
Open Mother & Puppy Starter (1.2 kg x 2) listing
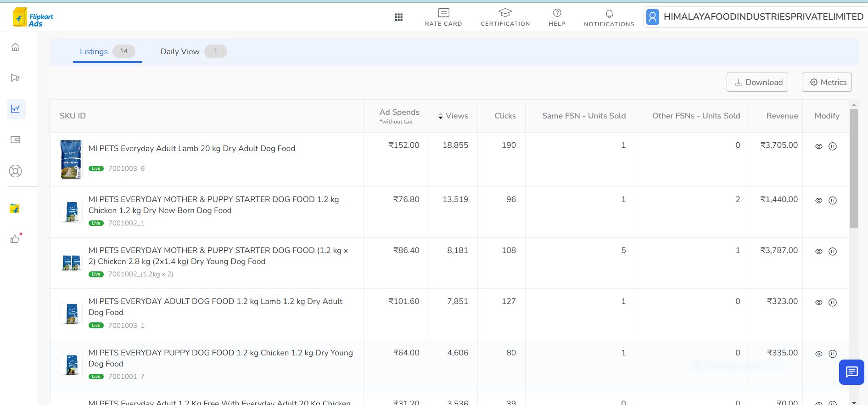[x=218, y=256]
